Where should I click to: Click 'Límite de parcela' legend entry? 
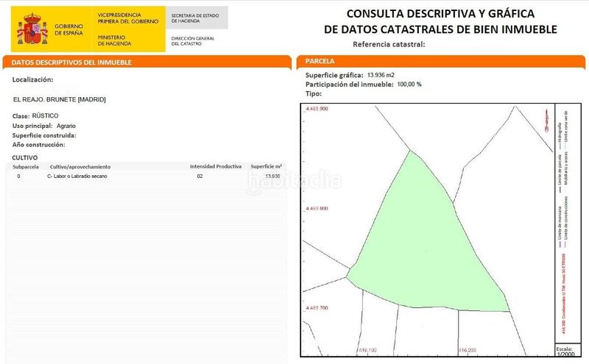click(x=560, y=174)
